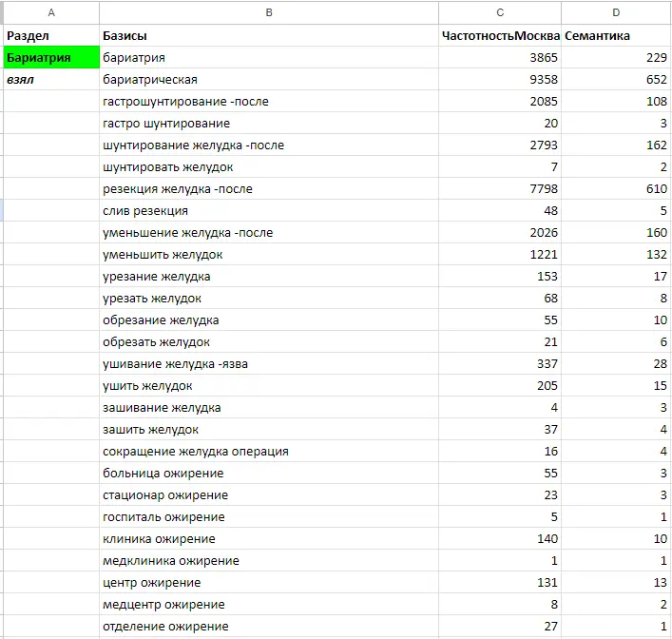Select the уменьшить желудок cell
The height and width of the screenshot is (639, 672).
click(269, 255)
